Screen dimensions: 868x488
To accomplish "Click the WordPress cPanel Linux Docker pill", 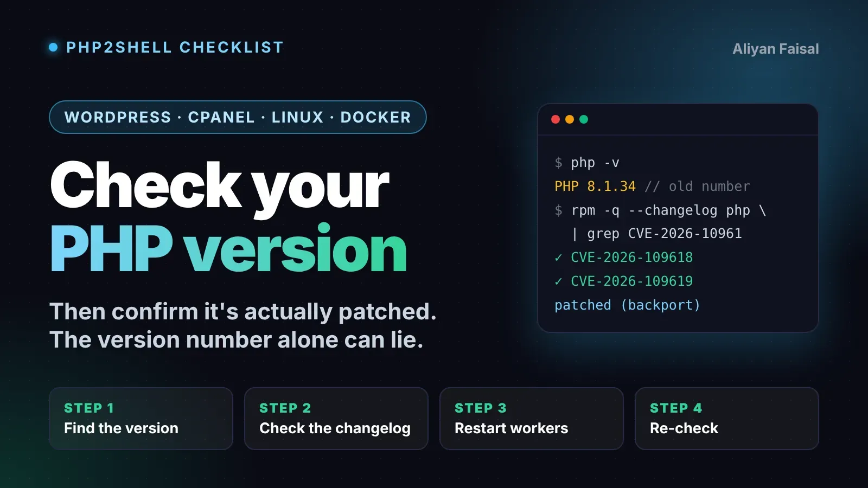I will click(238, 117).
